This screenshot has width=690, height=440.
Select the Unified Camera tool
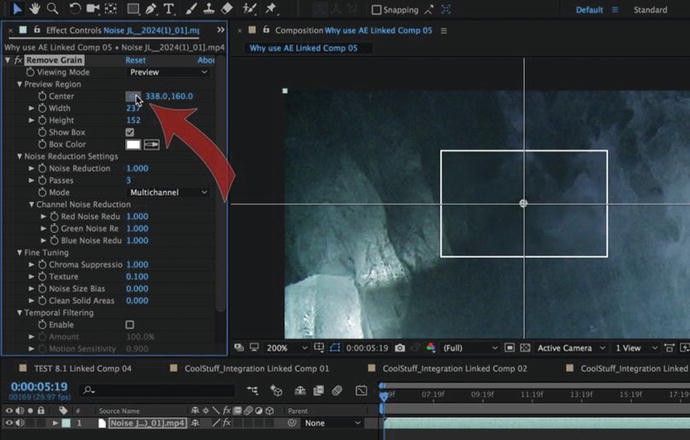[93, 8]
